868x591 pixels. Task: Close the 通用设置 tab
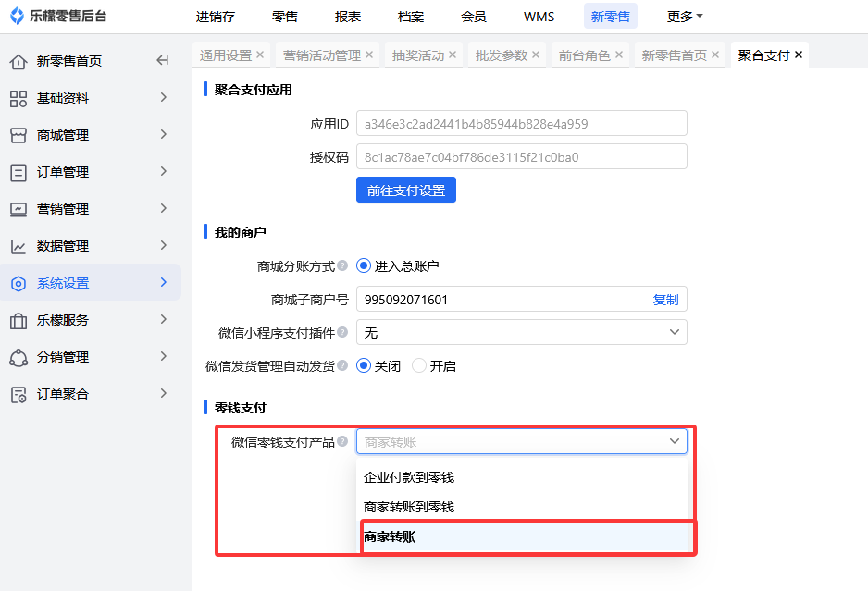(x=260, y=55)
